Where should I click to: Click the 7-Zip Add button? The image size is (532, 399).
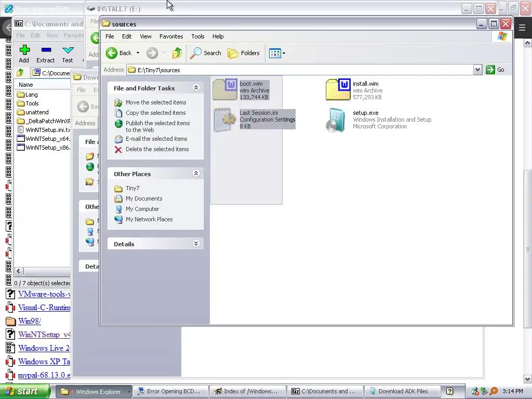[24, 54]
